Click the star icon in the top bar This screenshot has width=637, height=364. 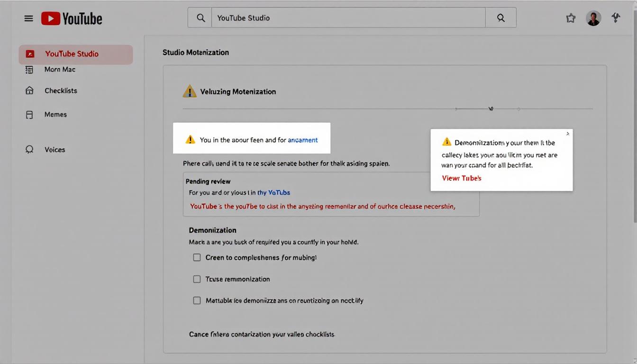(x=571, y=18)
